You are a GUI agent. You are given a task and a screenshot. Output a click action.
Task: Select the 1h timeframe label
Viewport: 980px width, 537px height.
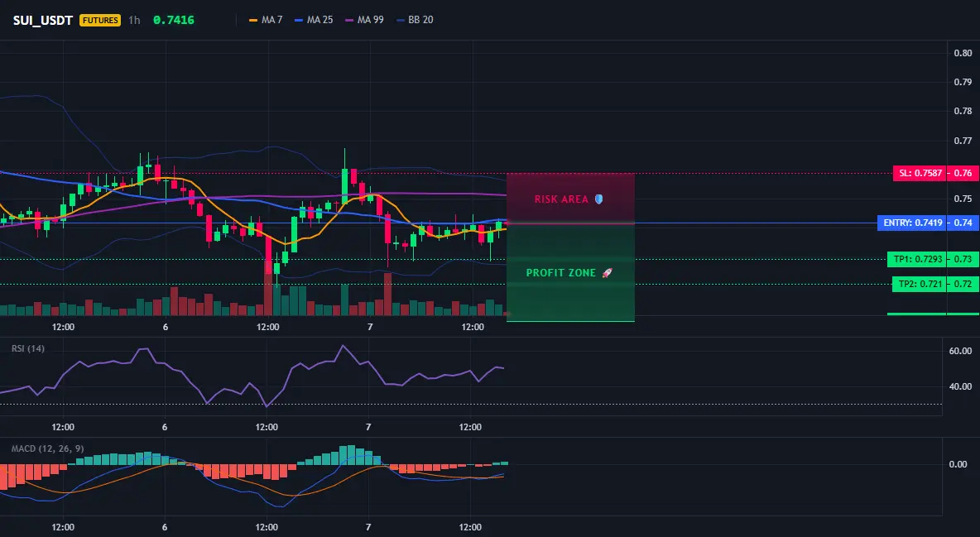point(134,20)
